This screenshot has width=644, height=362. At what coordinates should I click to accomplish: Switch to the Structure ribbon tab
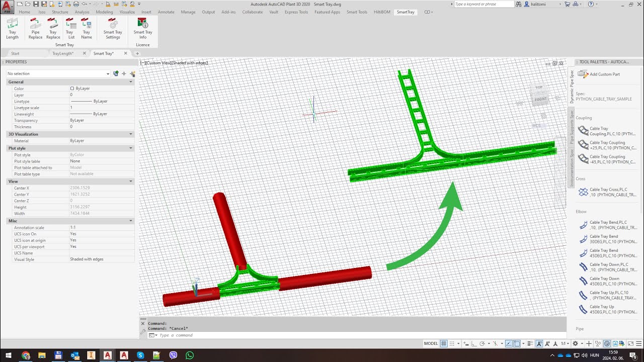60,12
